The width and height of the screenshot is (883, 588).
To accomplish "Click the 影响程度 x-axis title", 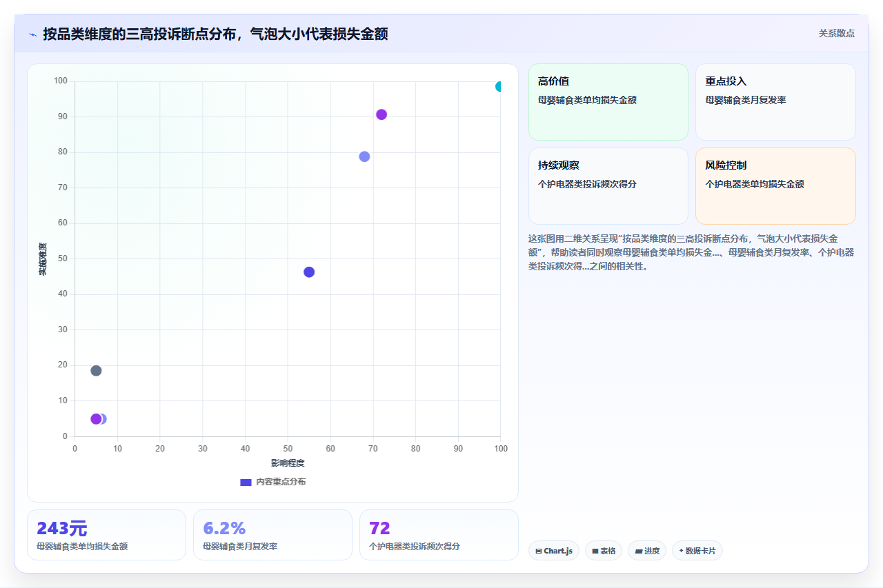I will 288,463.
